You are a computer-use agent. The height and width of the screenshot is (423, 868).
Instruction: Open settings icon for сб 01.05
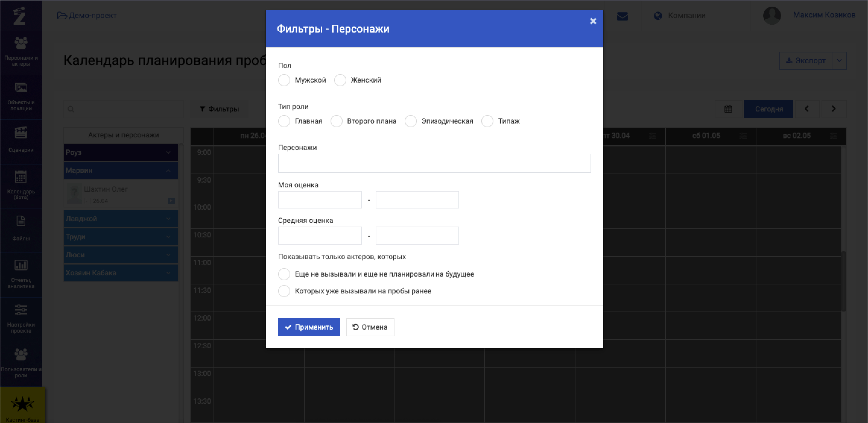(743, 136)
